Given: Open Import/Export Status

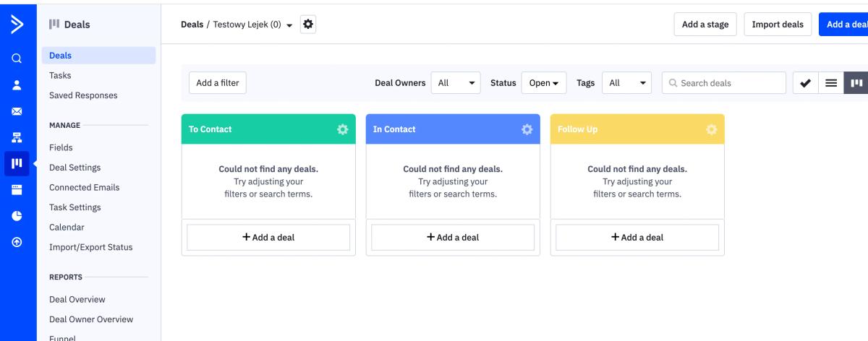Looking at the screenshot, I should (91, 247).
